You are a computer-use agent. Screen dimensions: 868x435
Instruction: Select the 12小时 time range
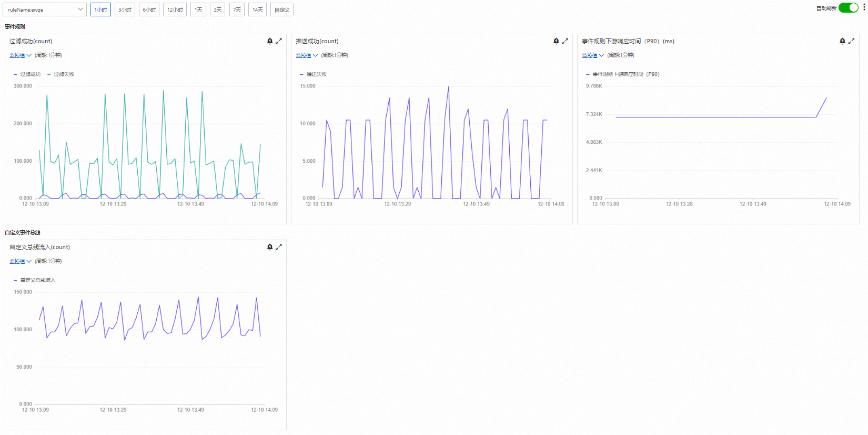click(175, 9)
